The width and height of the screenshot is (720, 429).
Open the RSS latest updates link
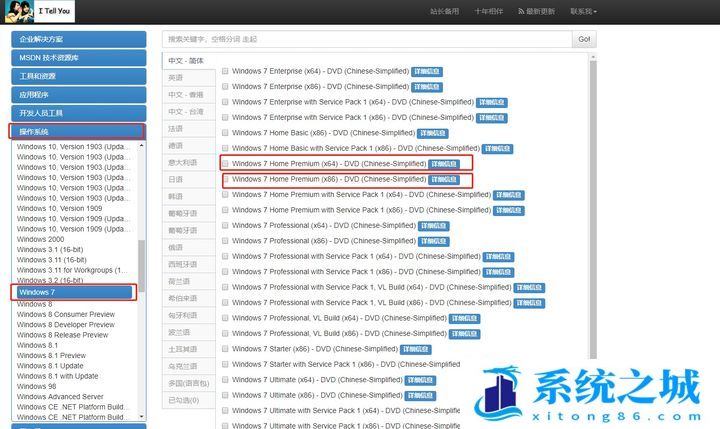coord(536,11)
